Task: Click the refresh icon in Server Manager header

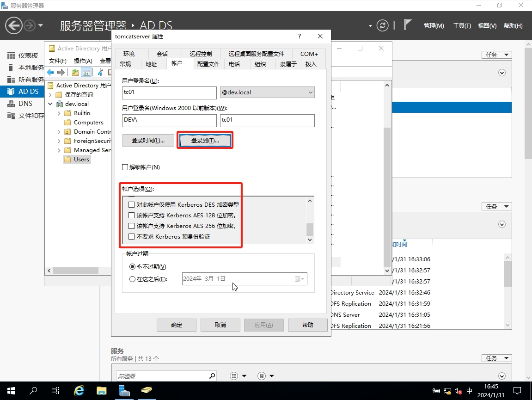Action: click(x=382, y=25)
